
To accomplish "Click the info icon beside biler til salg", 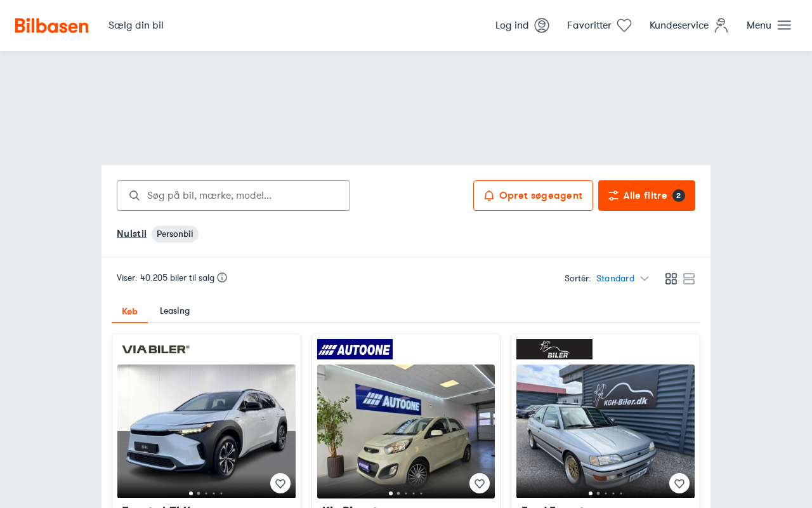I will [x=222, y=277].
